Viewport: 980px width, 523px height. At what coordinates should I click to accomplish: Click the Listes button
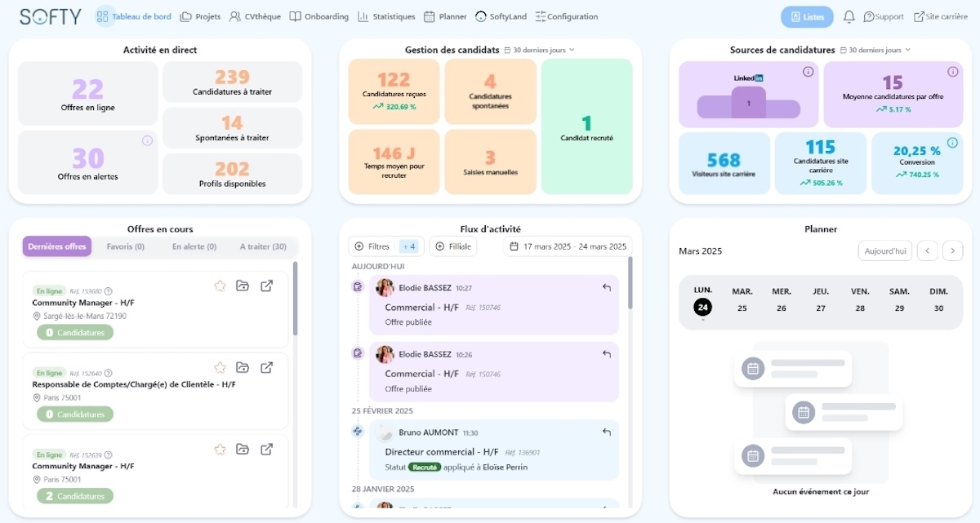[807, 16]
